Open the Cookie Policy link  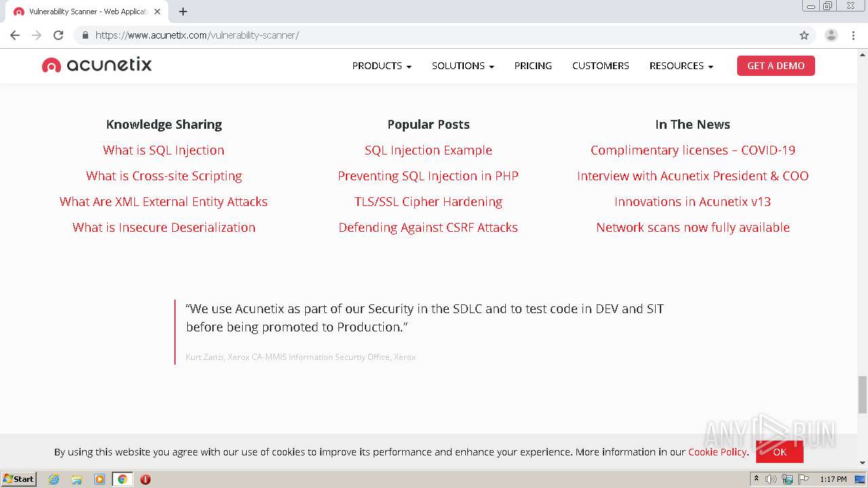tap(717, 451)
